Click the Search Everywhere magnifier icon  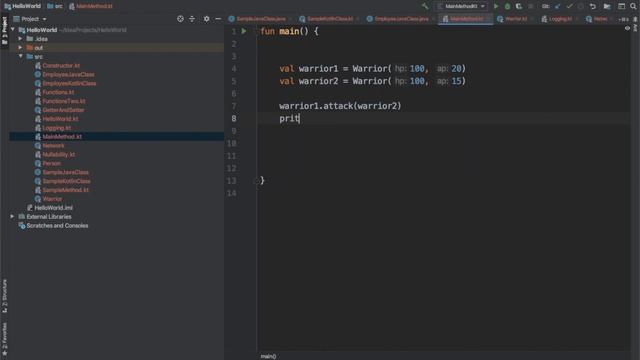point(633,6)
